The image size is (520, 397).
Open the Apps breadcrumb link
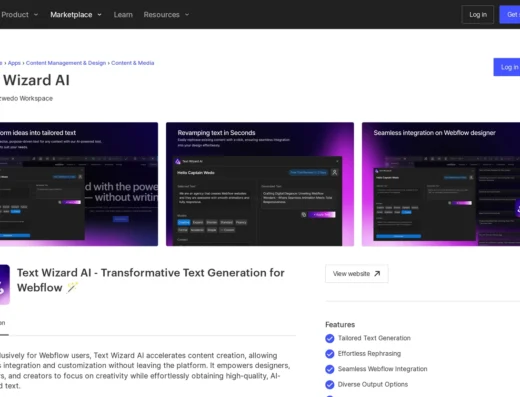[14, 63]
